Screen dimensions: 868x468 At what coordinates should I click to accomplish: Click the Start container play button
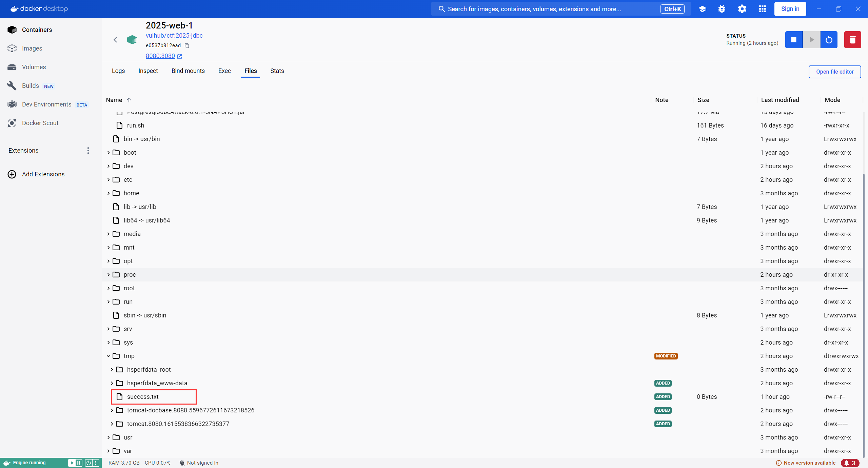point(811,40)
